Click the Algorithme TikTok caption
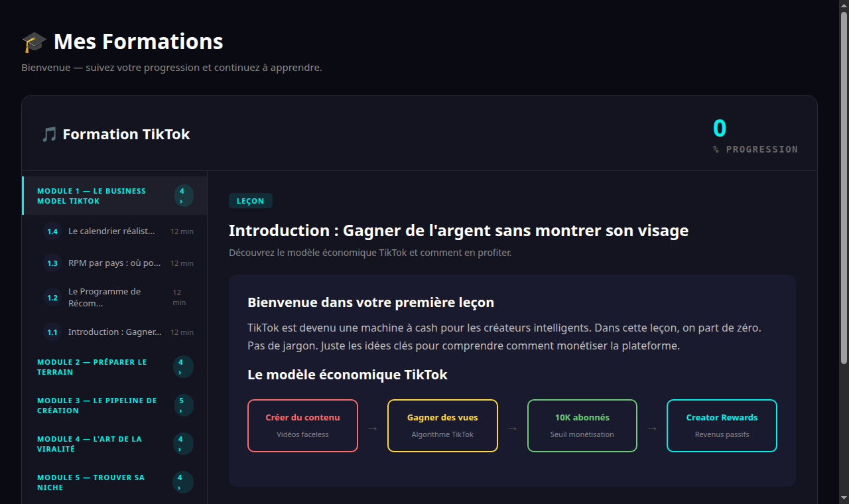Image resolution: width=849 pixels, height=504 pixels. coord(442,434)
